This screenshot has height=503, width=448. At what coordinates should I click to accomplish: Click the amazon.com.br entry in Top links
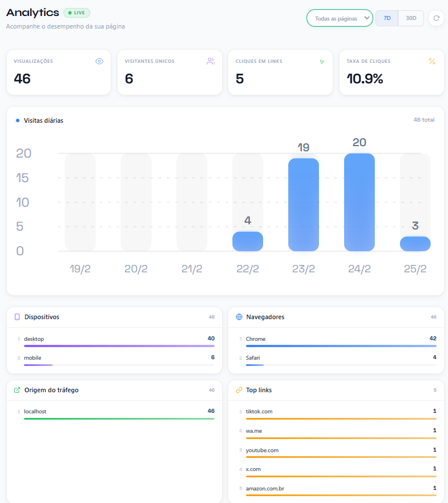pyautogui.click(x=265, y=488)
